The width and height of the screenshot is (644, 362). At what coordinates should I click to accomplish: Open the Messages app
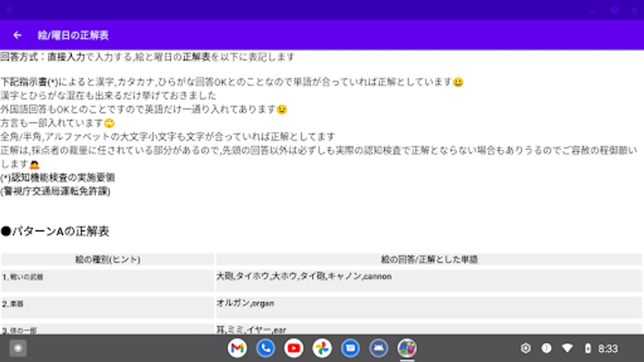(x=350, y=348)
